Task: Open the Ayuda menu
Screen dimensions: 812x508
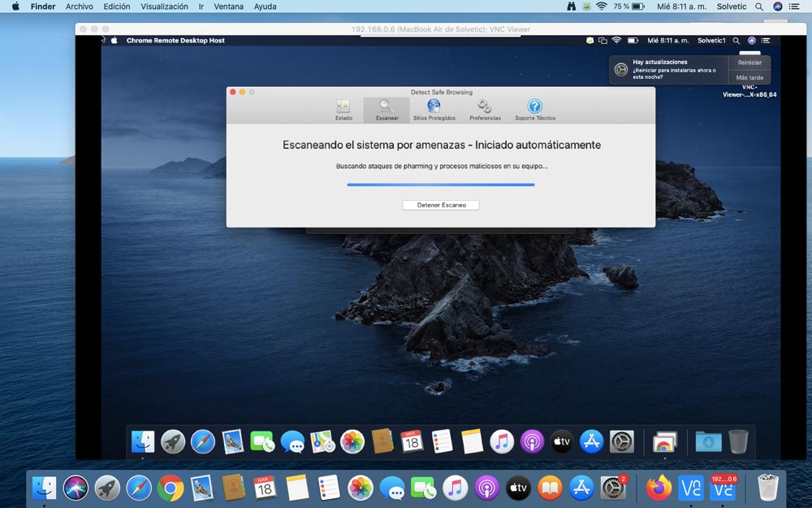Action: (x=266, y=7)
